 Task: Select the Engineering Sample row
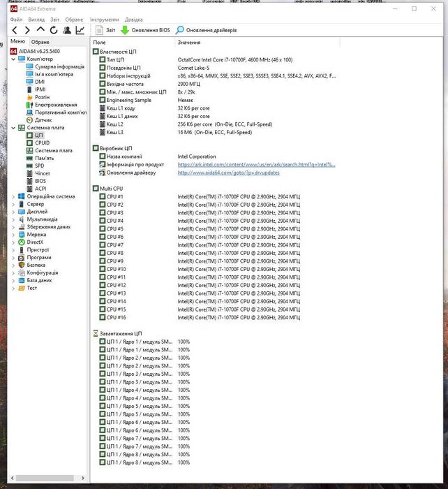click(214, 100)
